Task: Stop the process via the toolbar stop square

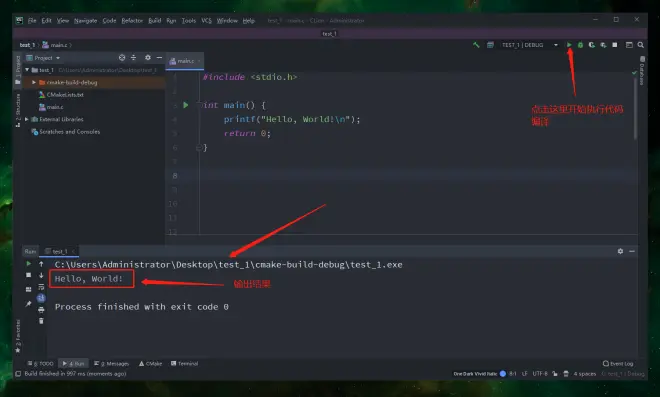Action: tap(615, 45)
